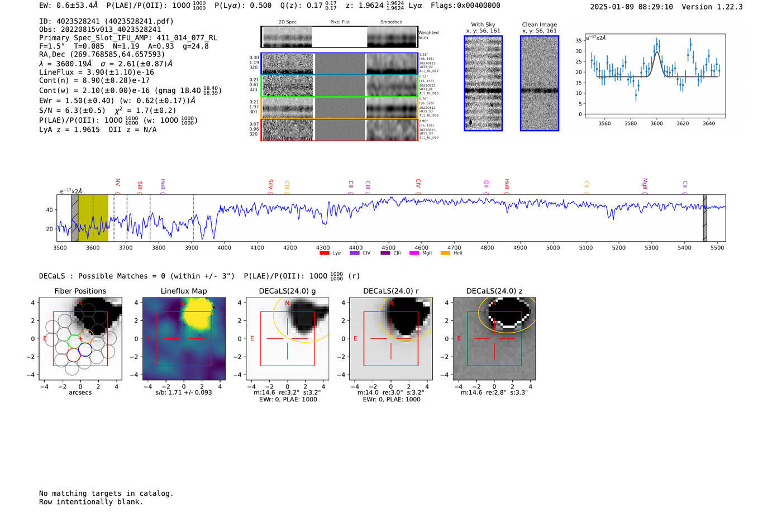Image resolution: width=782 pixels, height=532 pixels.
Task: Select the red-framed 2D spec fiber row
Action: (340, 130)
